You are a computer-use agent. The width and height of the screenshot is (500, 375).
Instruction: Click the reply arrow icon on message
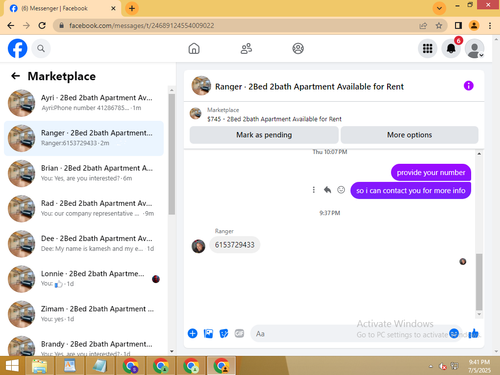(327, 190)
